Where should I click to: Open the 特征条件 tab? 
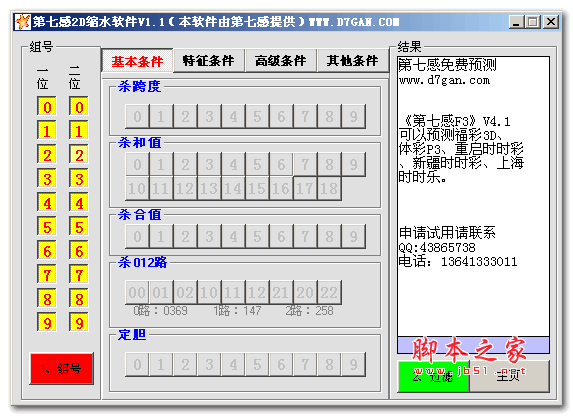coord(208,61)
